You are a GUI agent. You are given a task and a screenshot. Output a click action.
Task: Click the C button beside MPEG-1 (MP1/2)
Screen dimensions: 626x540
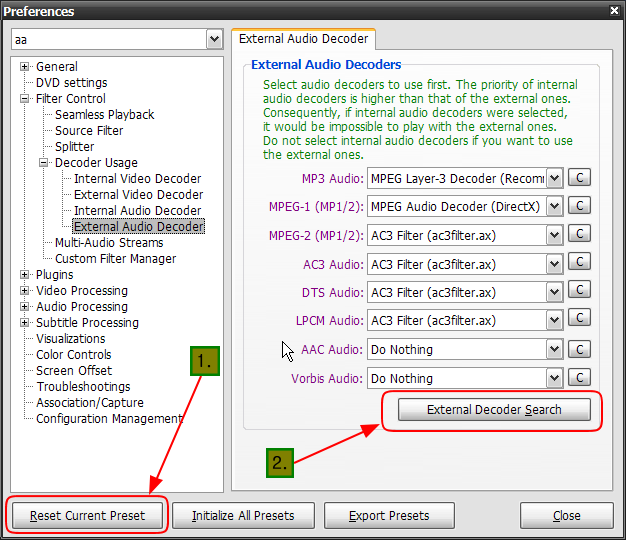(x=579, y=207)
